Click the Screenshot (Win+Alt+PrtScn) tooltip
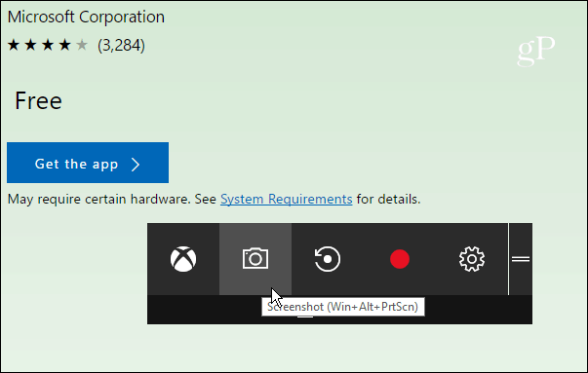 [x=343, y=307]
